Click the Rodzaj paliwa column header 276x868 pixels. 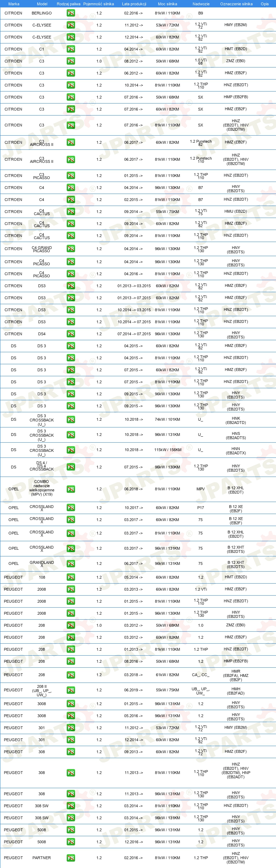point(68,4)
